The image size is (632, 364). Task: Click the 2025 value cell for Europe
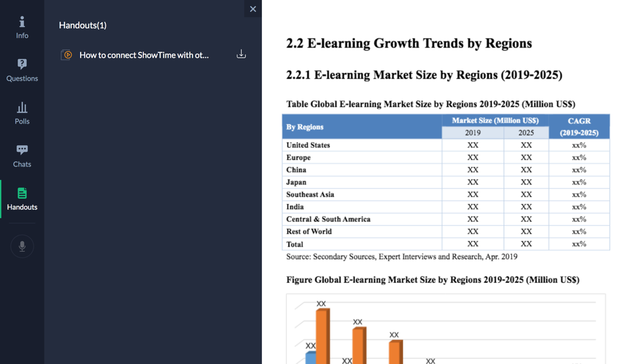[526, 158]
